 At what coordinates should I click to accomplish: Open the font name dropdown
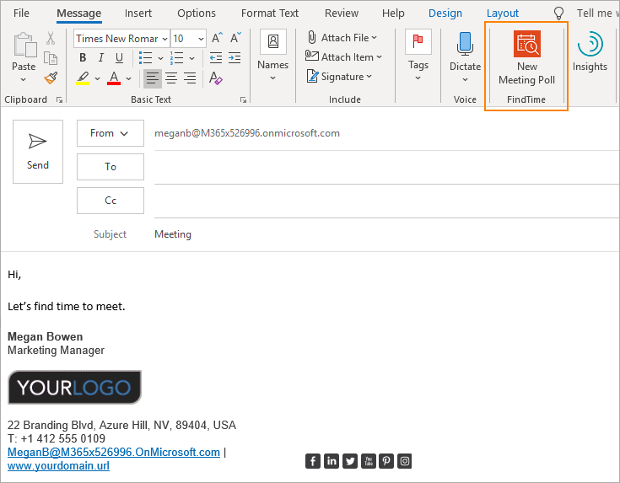tap(165, 39)
